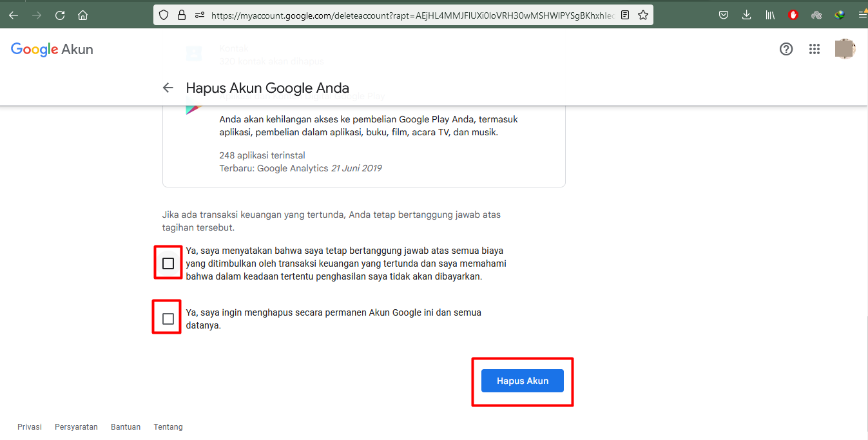Click the 'Hapus Akun Google Anda' heading
868x440 pixels.
tap(267, 88)
